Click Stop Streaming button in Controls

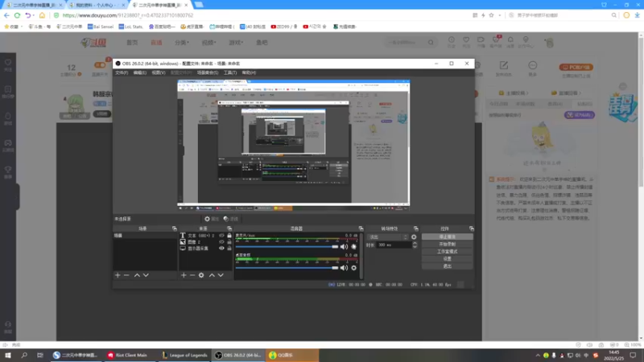coord(447,237)
